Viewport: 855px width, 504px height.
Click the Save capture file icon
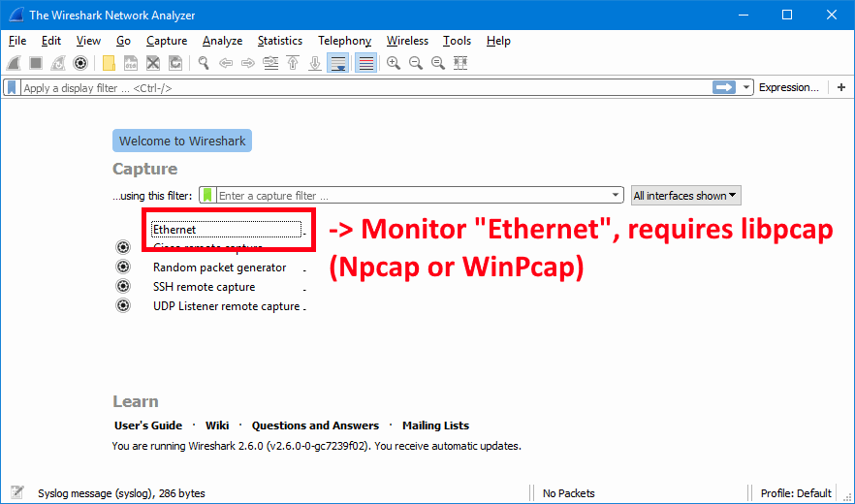click(x=131, y=63)
